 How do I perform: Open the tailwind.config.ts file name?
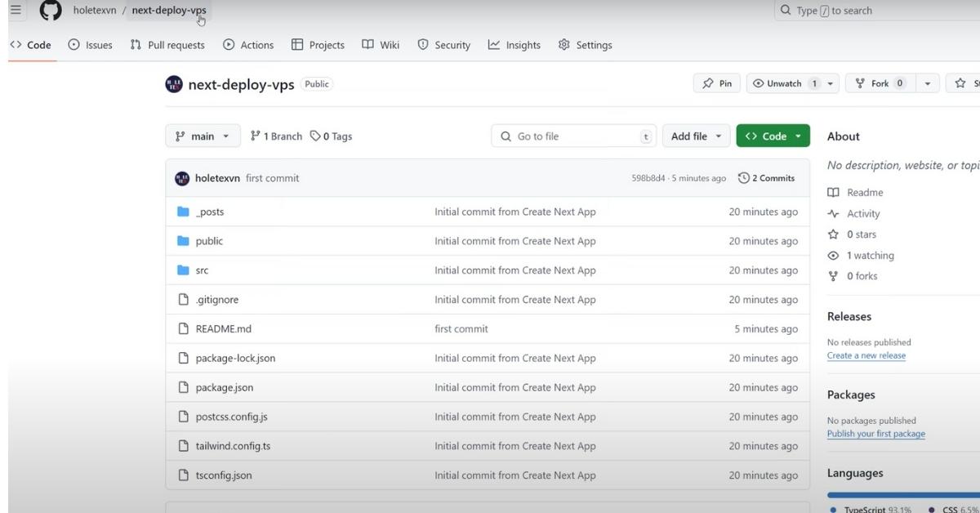point(233,446)
